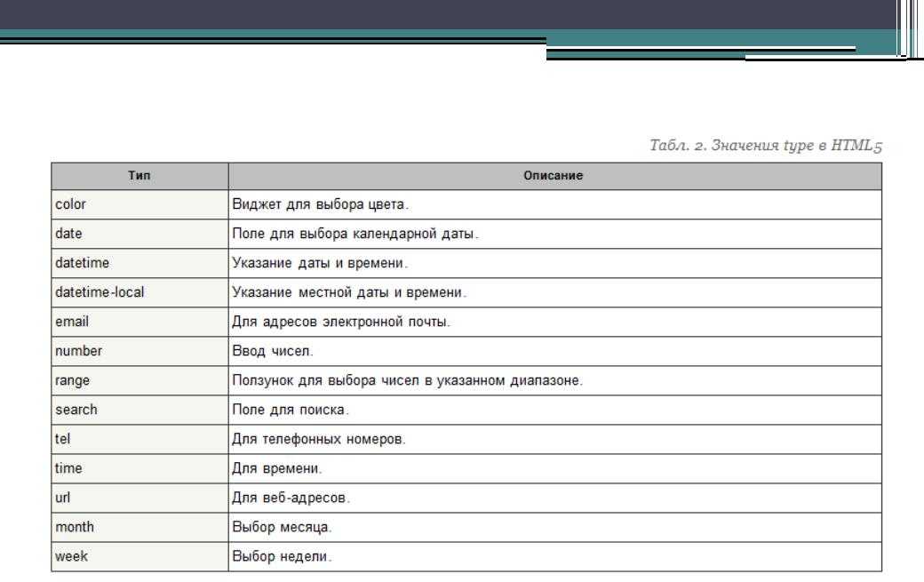Screen dimensions: 924x582
Task: Click description 'Для адресов электронной почты.'
Action: 341,322
